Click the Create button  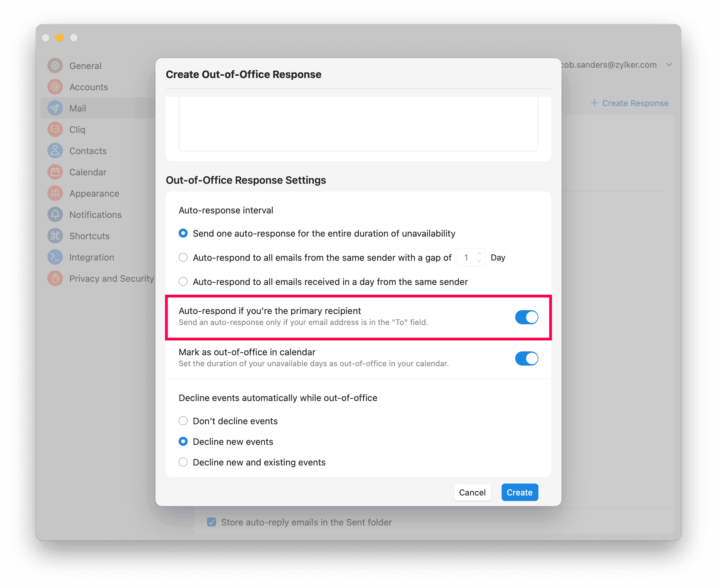pos(520,492)
